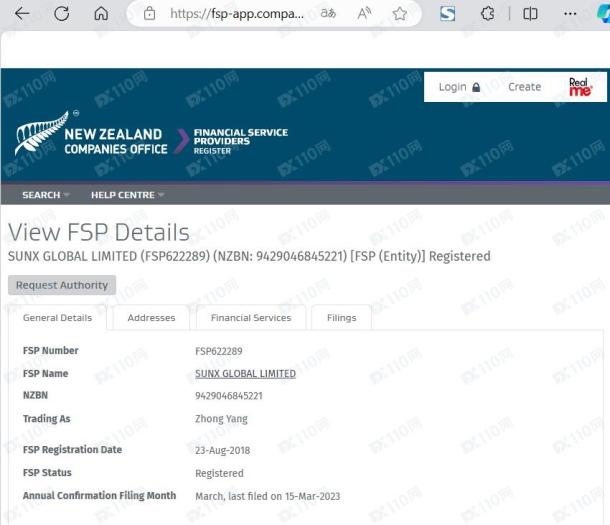The width and height of the screenshot is (610, 525).
Task: Expand the SEARCH dropdown menu
Action: tap(45, 195)
